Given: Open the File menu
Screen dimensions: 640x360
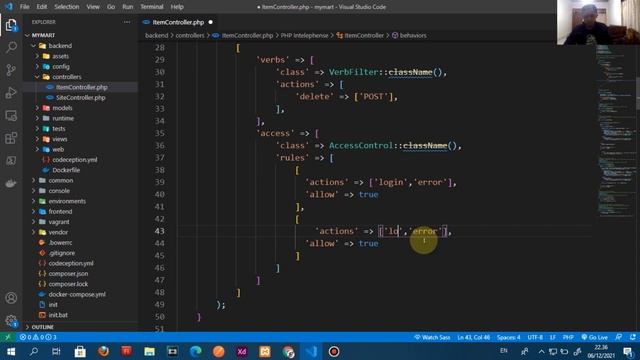Looking at the screenshot, I should (x=24, y=7).
